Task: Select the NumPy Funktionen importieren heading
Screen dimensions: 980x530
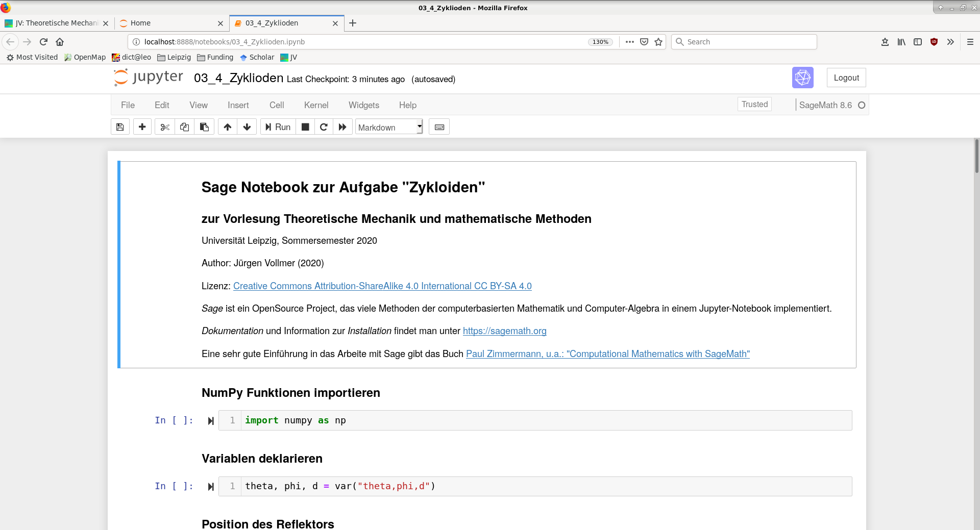Action: pyautogui.click(x=291, y=393)
